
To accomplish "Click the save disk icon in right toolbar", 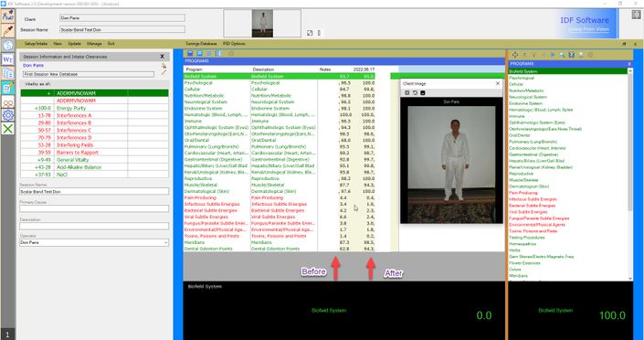I will 571,55.
